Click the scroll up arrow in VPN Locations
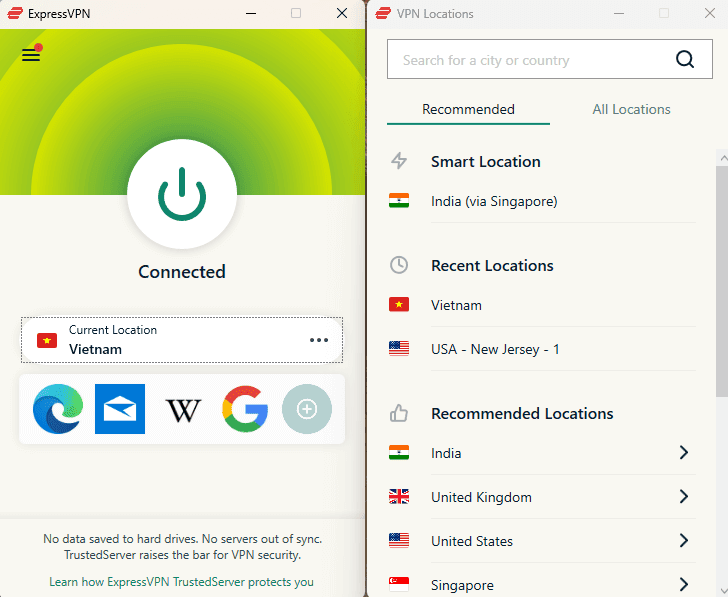Image resolution: width=728 pixels, height=597 pixels. click(723, 159)
